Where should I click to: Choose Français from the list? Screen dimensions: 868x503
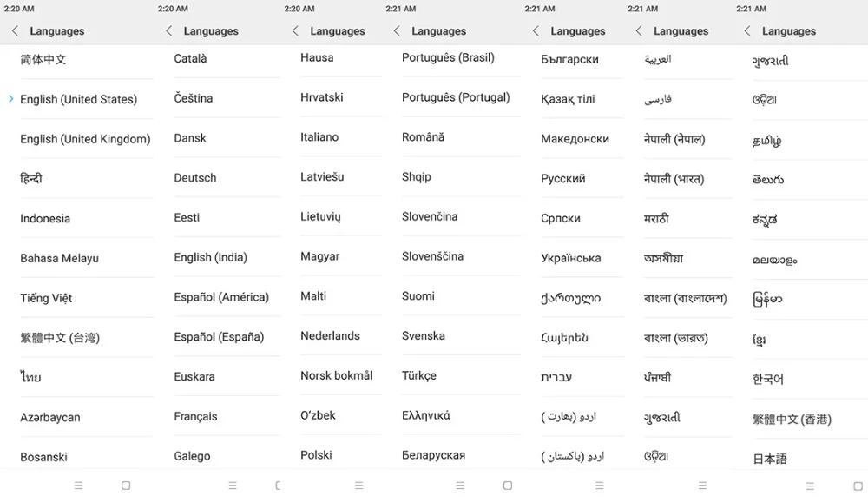pos(195,417)
